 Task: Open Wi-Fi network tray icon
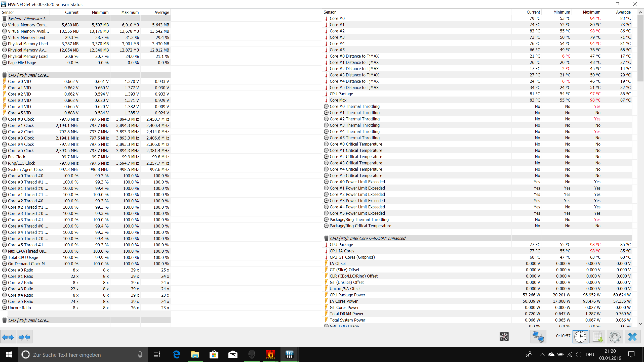(x=570, y=354)
